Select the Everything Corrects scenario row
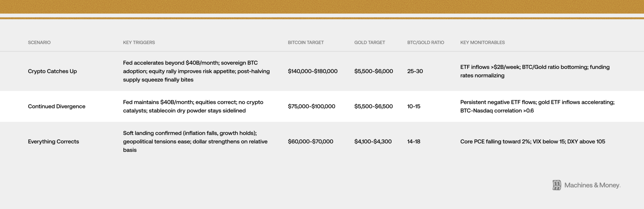644x209 pixels. click(x=322, y=141)
